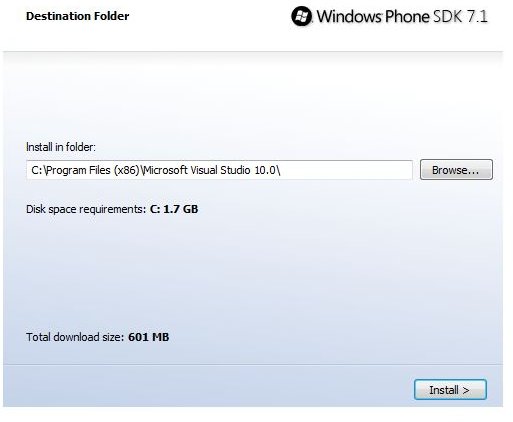Start setup with the Install > button
Viewport: 513px width, 422px height.
tap(450, 389)
